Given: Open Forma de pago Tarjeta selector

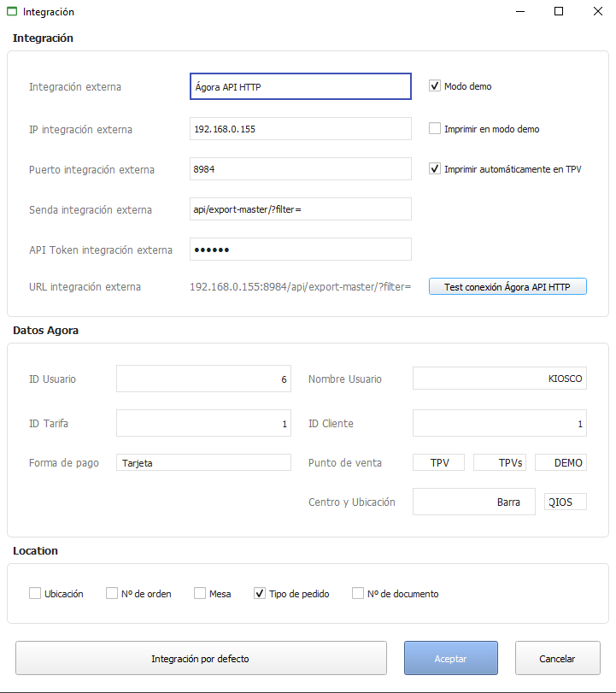Looking at the screenshot, I should tap(203, 462).
